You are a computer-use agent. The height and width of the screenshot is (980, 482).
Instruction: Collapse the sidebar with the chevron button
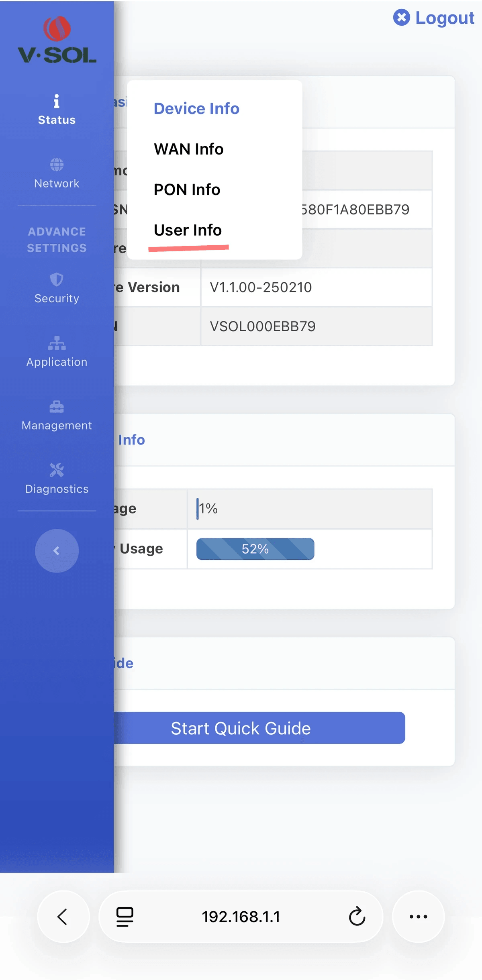coord(57,551)
